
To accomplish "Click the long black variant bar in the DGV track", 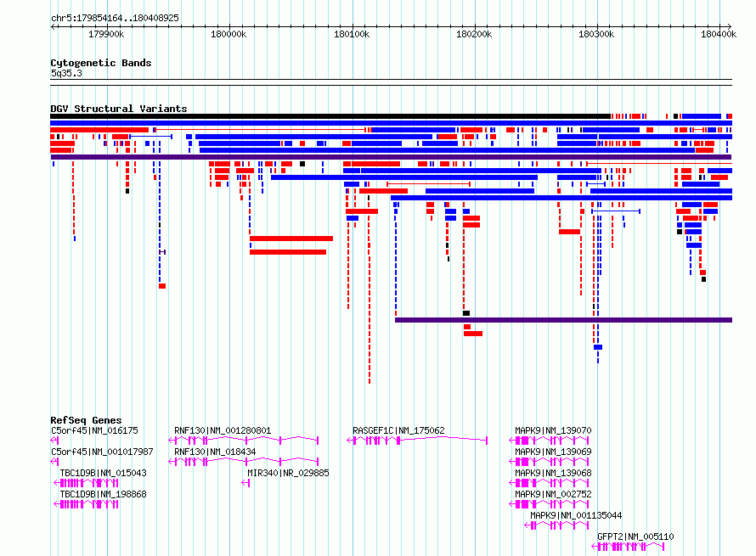I will pos(330,116).
